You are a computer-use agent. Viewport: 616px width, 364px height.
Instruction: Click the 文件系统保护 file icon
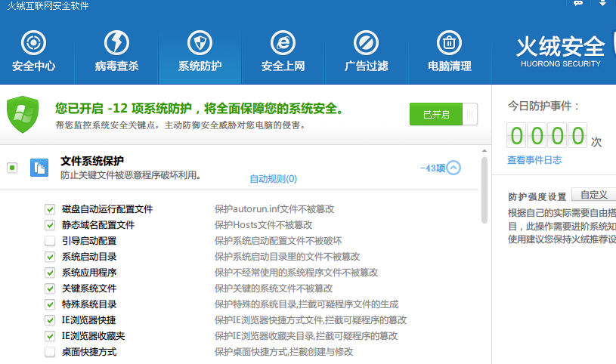click(39, 168)
